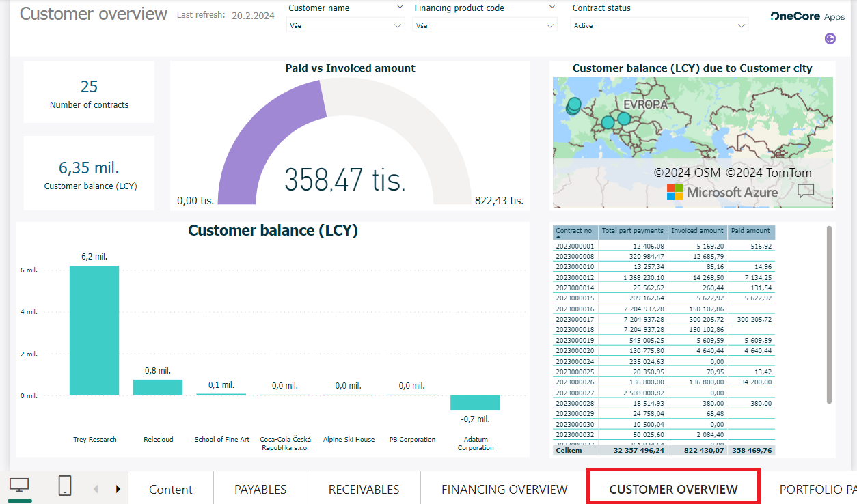857x504 pixels.
Task: Go to the Content page
Action: (170, 489)
